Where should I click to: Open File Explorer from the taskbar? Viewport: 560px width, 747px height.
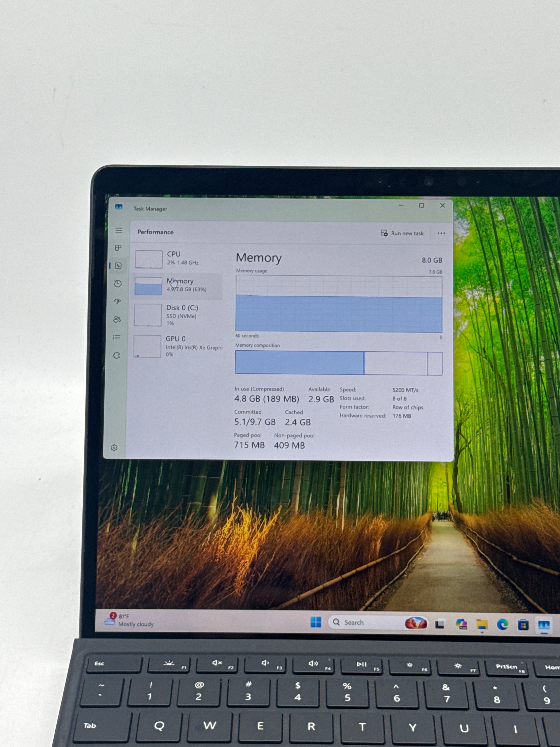click(x=482, y=625)
